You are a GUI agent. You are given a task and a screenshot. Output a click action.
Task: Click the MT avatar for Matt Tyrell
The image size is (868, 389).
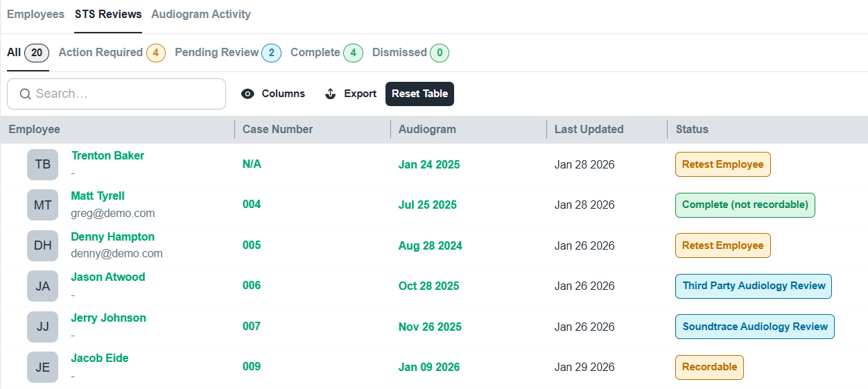(x=42, y=205)
